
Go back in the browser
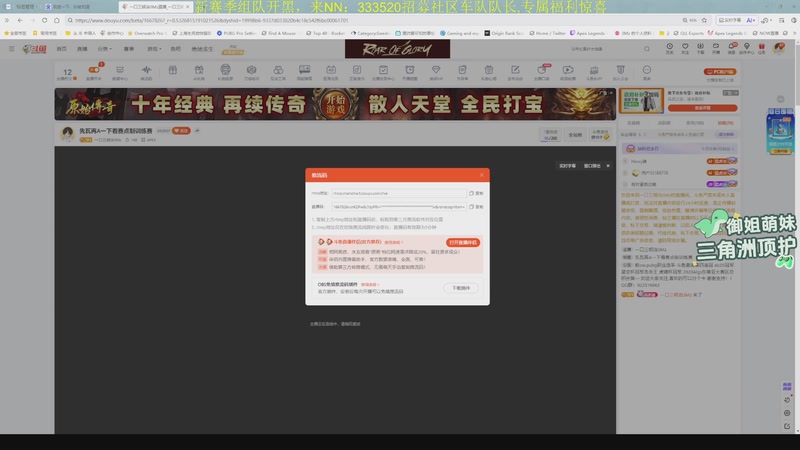[x=20, y=20]
